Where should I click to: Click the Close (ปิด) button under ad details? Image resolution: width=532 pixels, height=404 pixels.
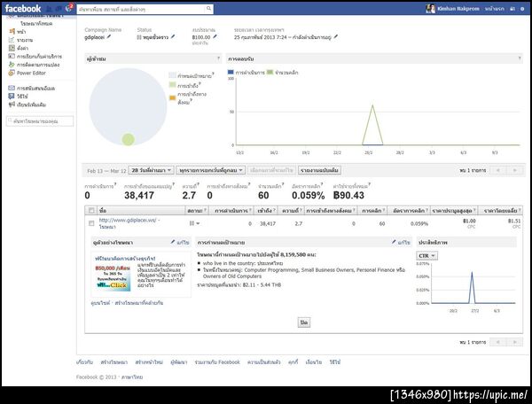point(304,322)
